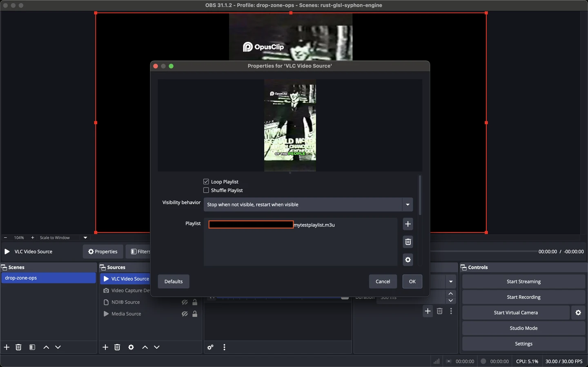This screenshot has width=588, height=367.
Task: Select drop-zone-ops scene
Action: (48, 278)
